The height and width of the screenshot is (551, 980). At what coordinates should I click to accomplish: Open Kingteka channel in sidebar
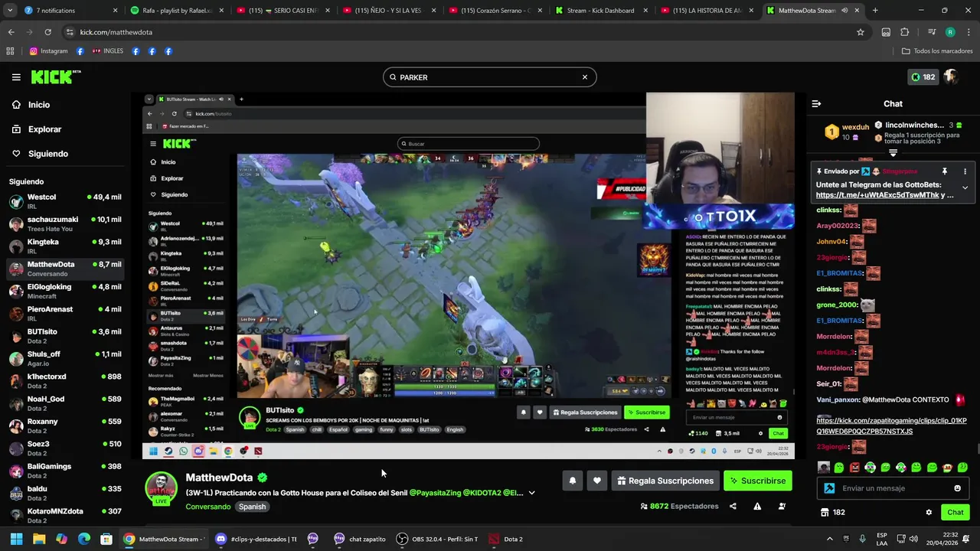coord(66,246)
